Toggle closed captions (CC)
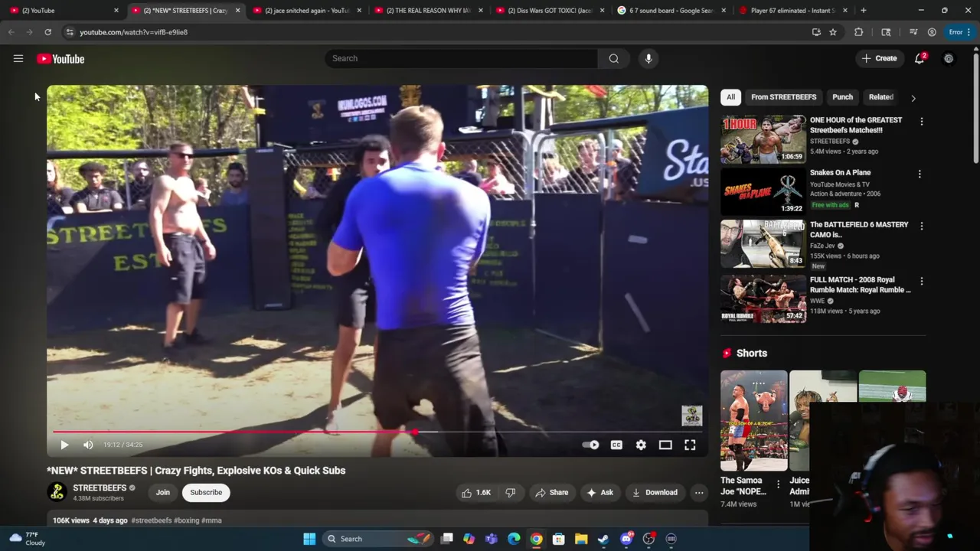 [616, 445]
